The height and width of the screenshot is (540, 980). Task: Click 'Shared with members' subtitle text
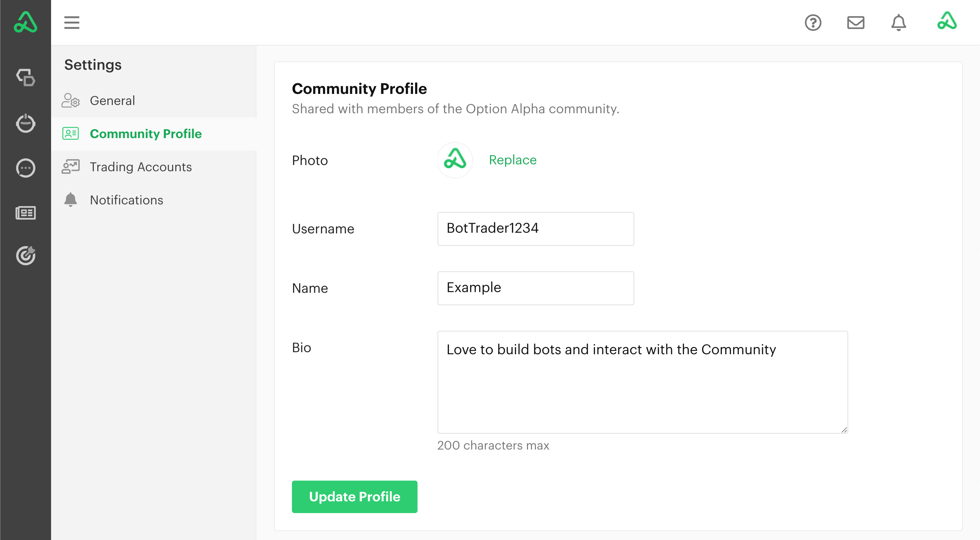[x=455, y=109]
